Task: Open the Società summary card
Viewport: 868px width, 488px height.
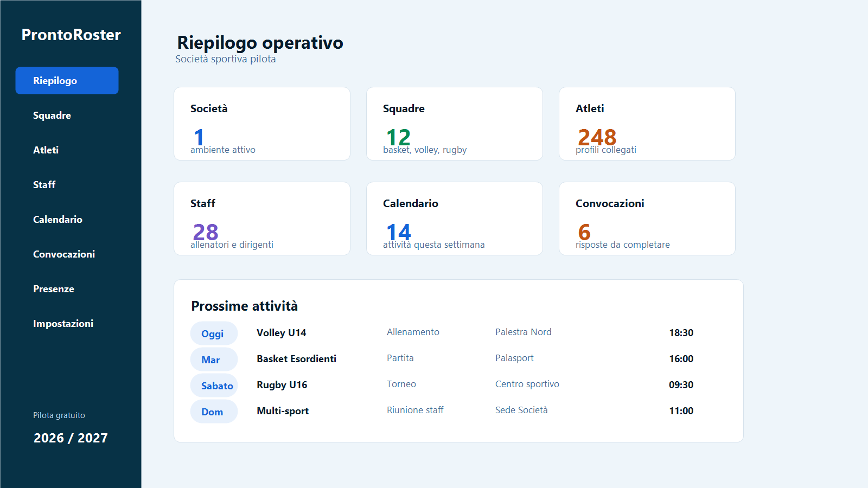Action: point(262,124)
